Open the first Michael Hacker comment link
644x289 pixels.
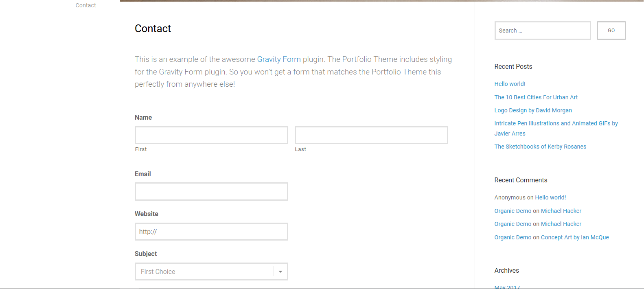pyautogui.click(x=561, y=211)
